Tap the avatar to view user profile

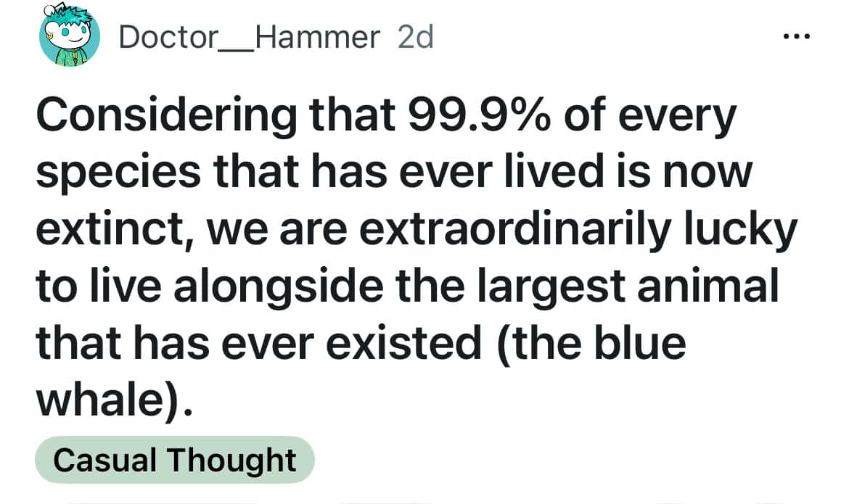69,36
